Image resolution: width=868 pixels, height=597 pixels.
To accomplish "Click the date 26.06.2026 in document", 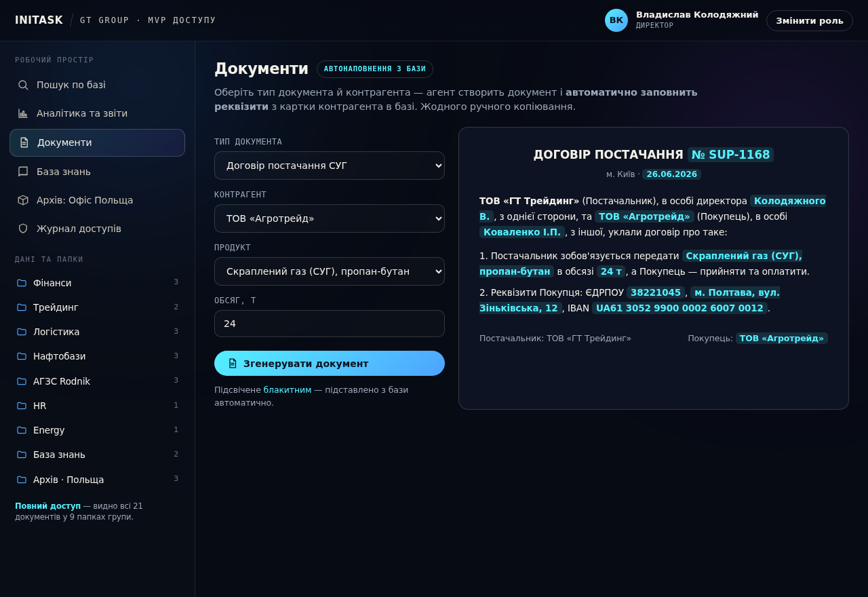I will click(x=671, y=174).
